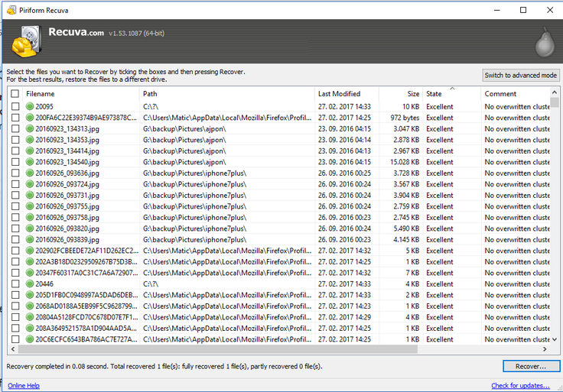Tick checkbox for 20160926_093839.jpg

coord(15,240)
